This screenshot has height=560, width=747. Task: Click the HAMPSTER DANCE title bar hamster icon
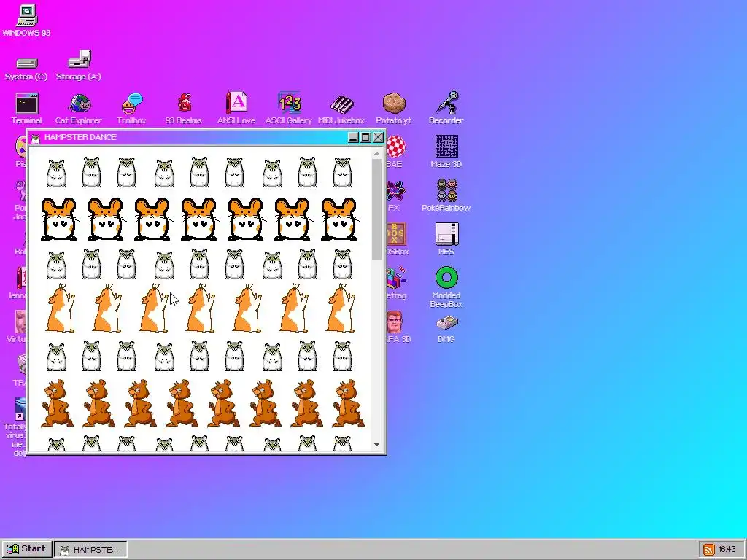tap(36, 138)
